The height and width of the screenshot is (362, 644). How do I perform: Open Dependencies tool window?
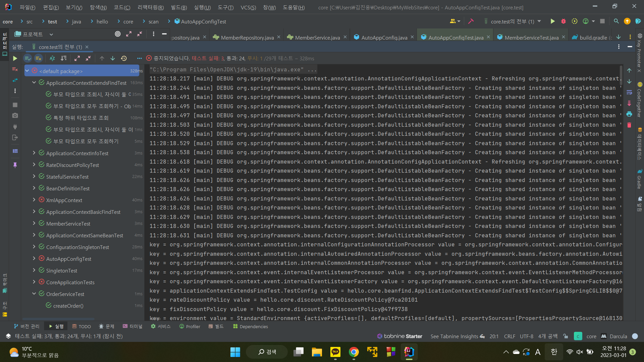[251, 326]
